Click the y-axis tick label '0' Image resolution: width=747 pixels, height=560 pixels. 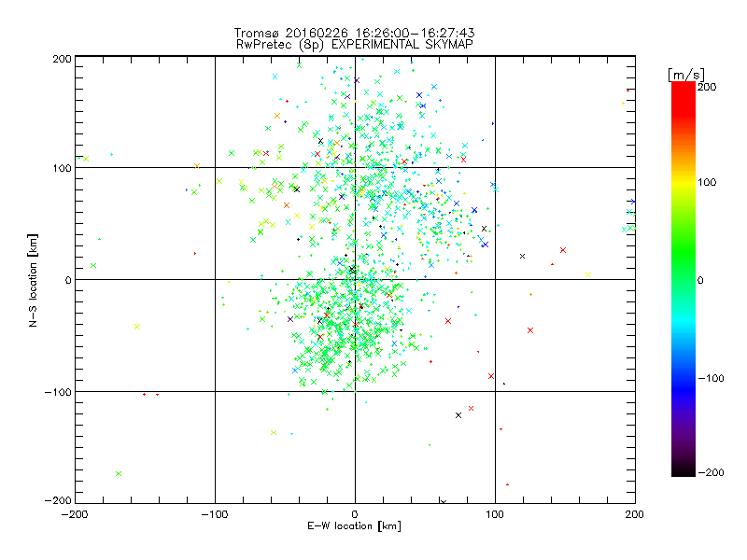(68, 280)
